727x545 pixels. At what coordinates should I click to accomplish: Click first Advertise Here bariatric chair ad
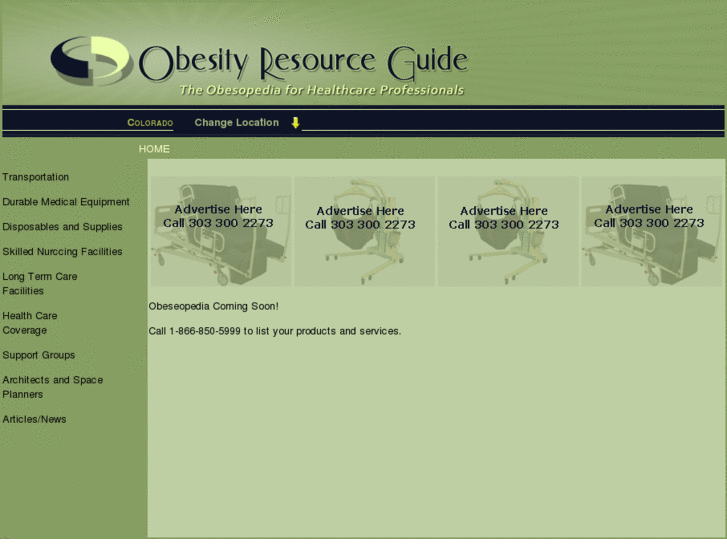coord(221,231)
